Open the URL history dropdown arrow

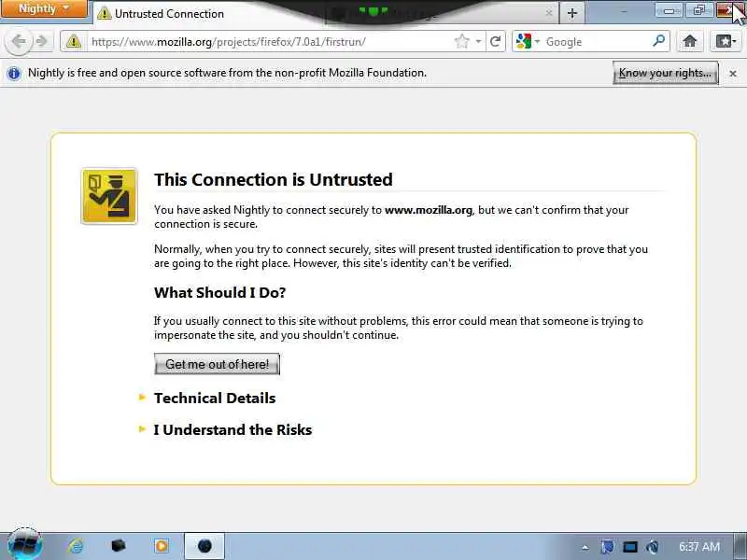(478, 42)
